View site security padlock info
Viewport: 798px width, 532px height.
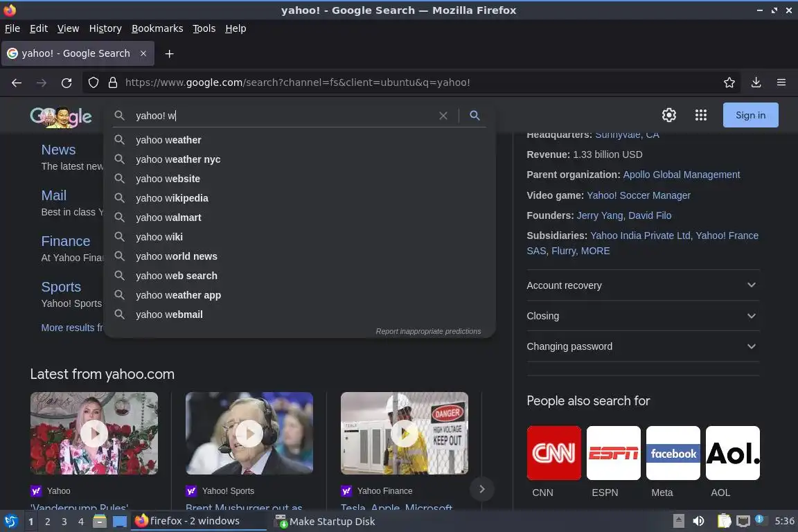click(x=113, y=82)
